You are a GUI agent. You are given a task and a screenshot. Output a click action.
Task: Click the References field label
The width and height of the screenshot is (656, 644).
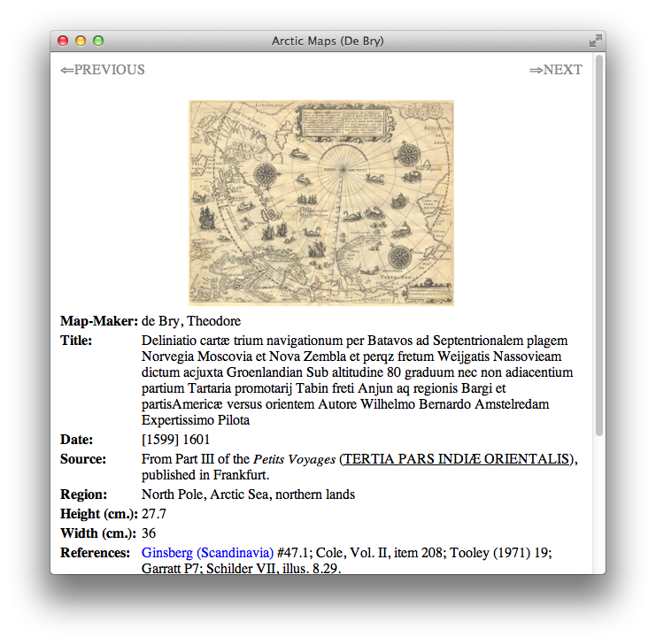coord(95,553)
